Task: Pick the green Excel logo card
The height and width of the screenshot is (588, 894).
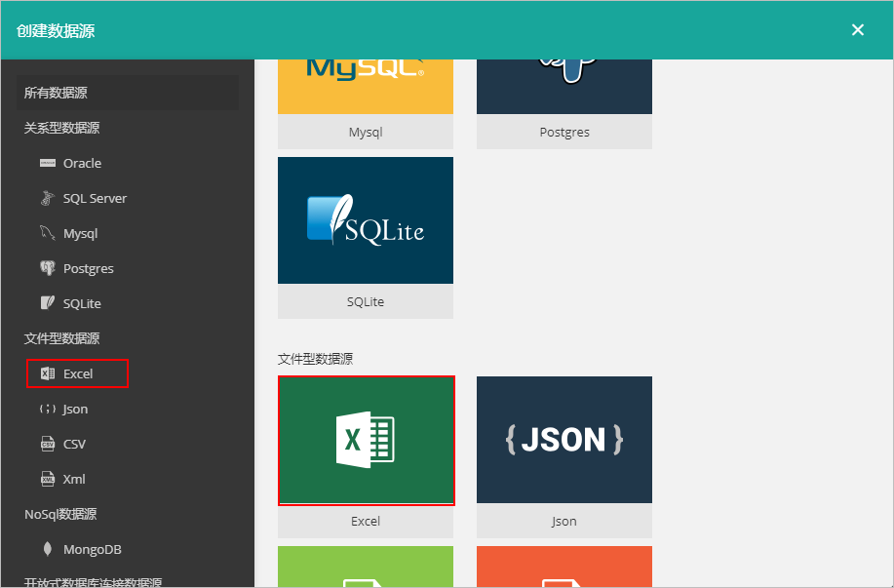Action: point(366,440)
